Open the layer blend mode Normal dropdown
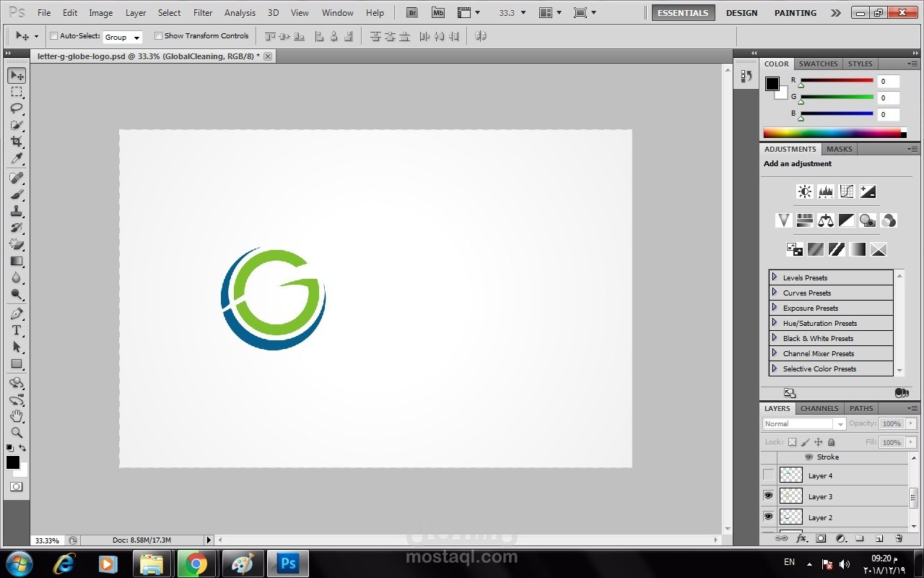Viewport: 924px width, 578px height. pos(804,424)
